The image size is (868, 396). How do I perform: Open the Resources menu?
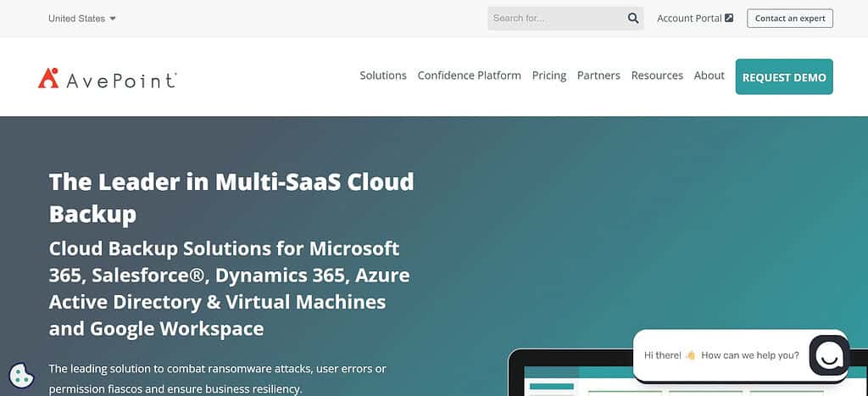(657, 75)
